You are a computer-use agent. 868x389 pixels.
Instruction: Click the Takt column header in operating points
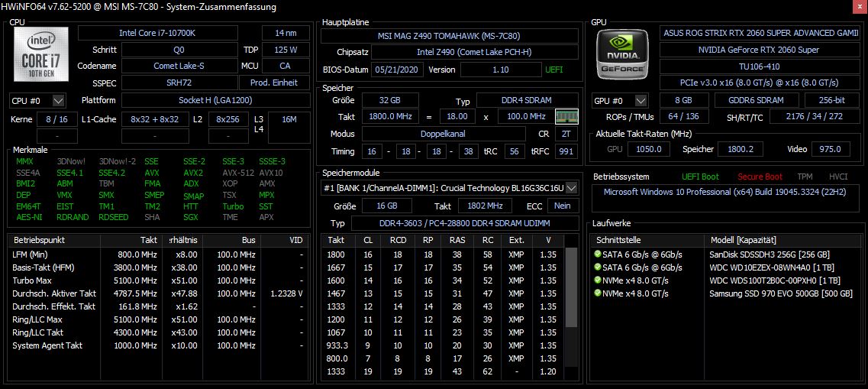click(x=132, y=241)
